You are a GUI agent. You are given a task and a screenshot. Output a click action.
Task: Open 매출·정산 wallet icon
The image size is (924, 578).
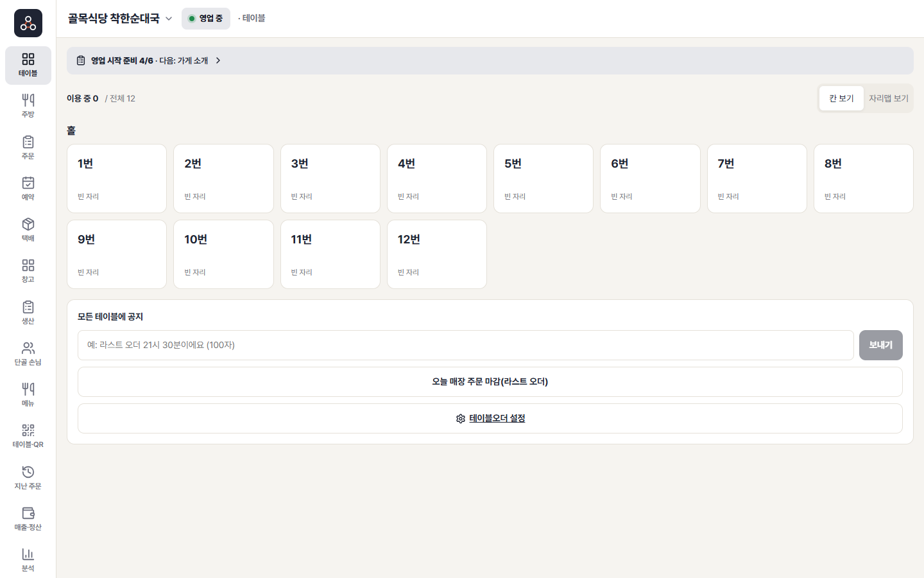coord(28,518)
